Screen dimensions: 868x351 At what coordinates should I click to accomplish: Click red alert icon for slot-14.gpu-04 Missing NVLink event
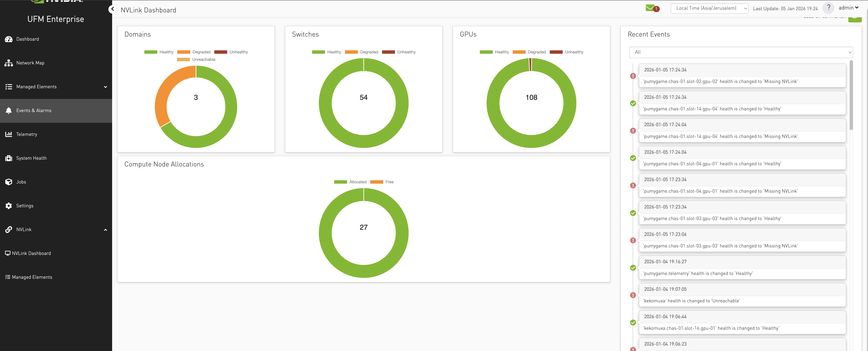coord(633,131)
